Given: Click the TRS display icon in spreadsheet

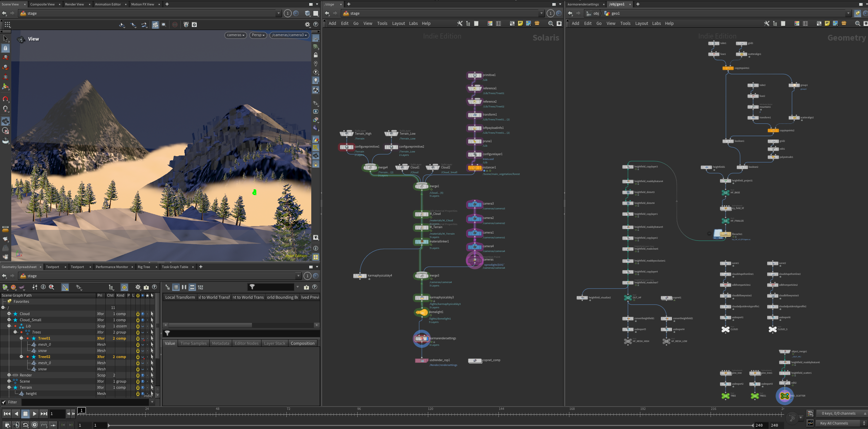Looking at the screenshot, I should [x=200, y=287].
